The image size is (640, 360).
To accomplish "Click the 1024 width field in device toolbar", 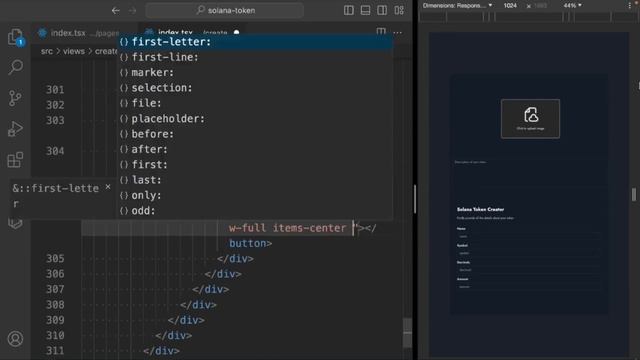I will (x=510, y=5).
